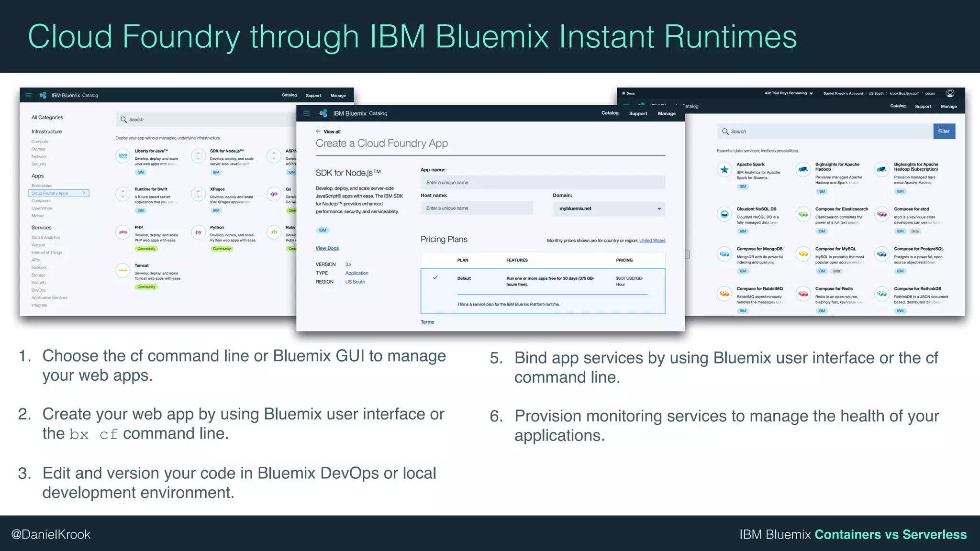980x551 pixels.
Task: Expand the Trial Days Remaining dropdown arrow
Action: click(x=811, y=94)
